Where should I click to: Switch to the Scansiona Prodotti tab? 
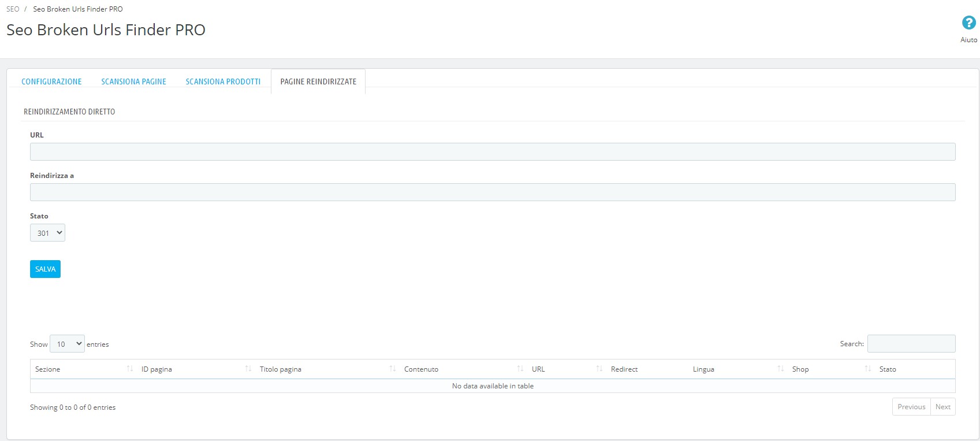click(223, 81)
